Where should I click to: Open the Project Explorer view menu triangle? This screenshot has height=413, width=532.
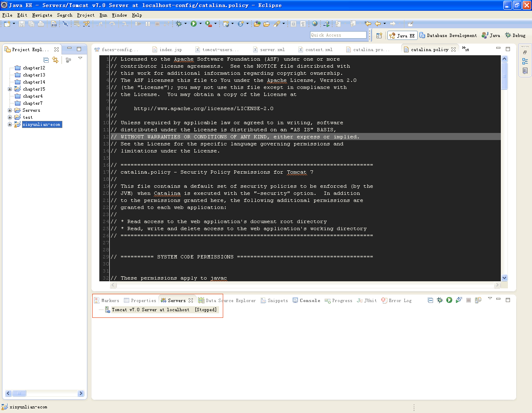[x=80, y=58]
